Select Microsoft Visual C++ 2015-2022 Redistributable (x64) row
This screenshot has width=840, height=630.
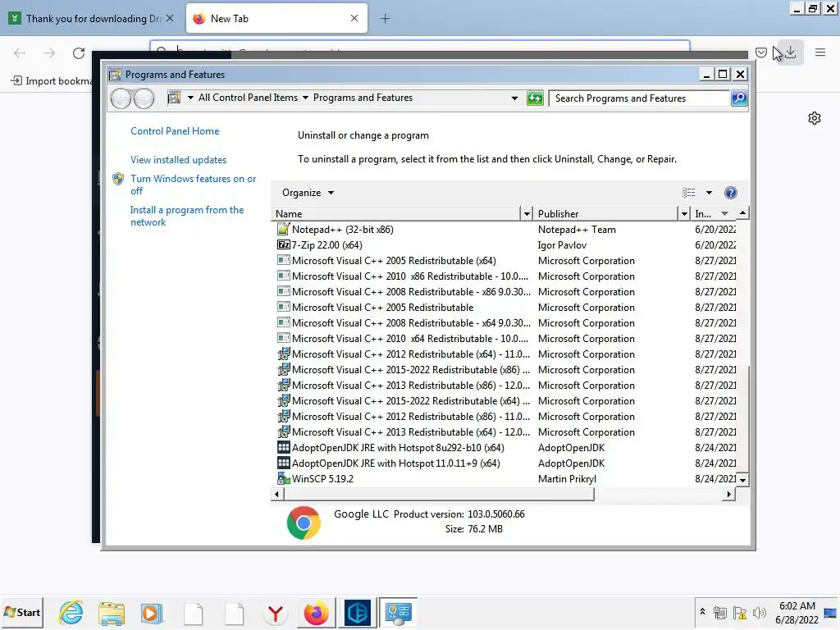tap(504, 400)
